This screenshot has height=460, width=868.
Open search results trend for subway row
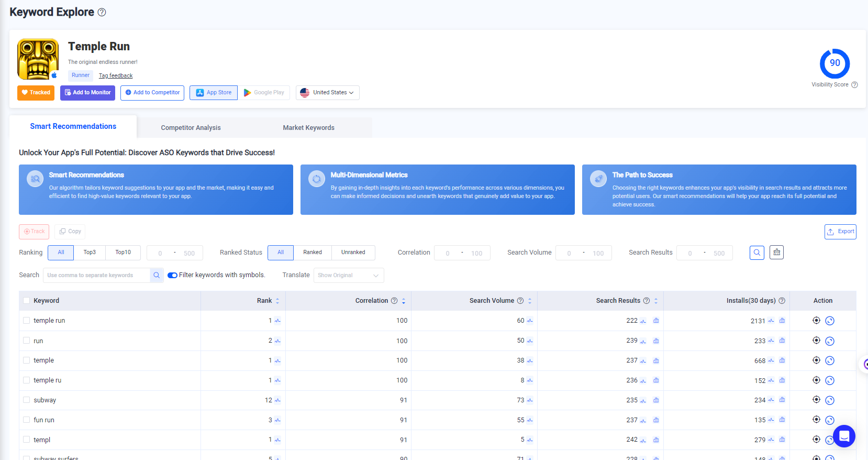tap(643, 401)
